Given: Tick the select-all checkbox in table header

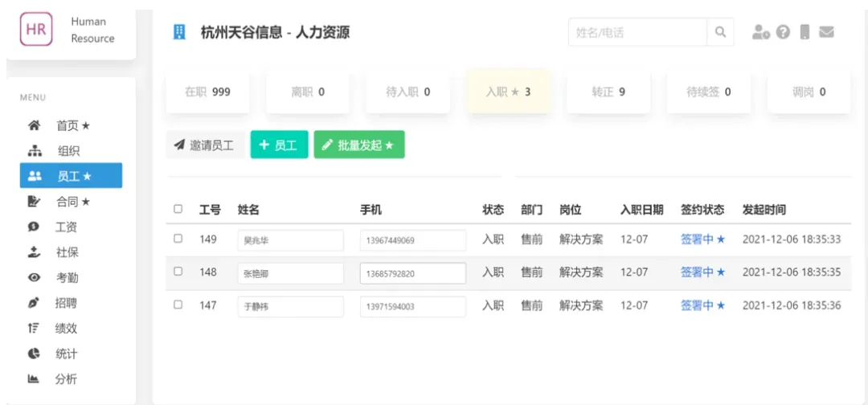Looking at the screenshot, I should pyautogui.click(x=178, y=209).
